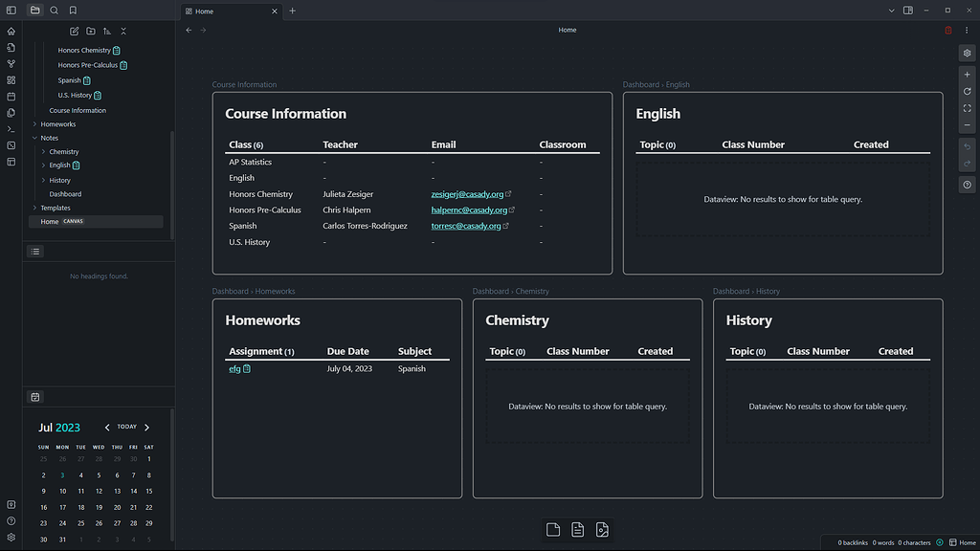Expand the Templates folder
980x551 pixels.
point(35,208)
